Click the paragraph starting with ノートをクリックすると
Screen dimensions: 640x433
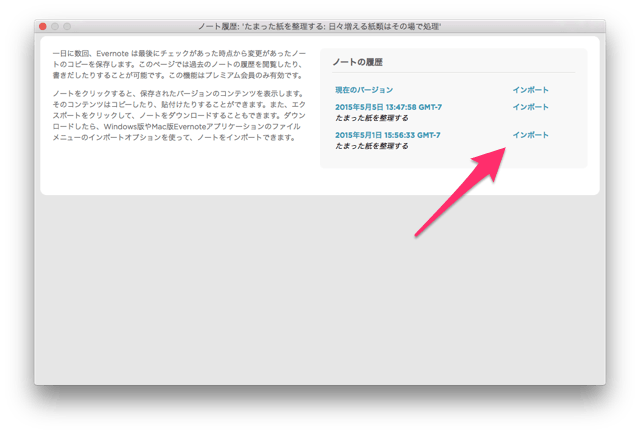[179, 115]
